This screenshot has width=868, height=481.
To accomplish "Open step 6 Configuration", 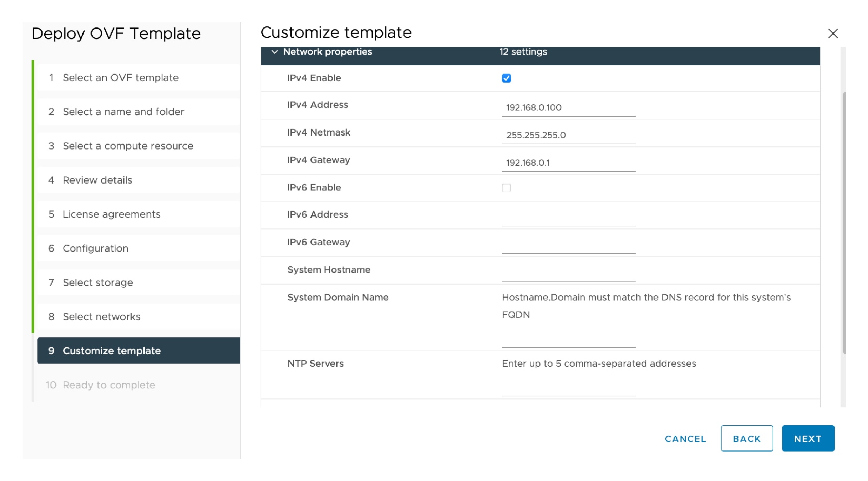I will 95,248.
